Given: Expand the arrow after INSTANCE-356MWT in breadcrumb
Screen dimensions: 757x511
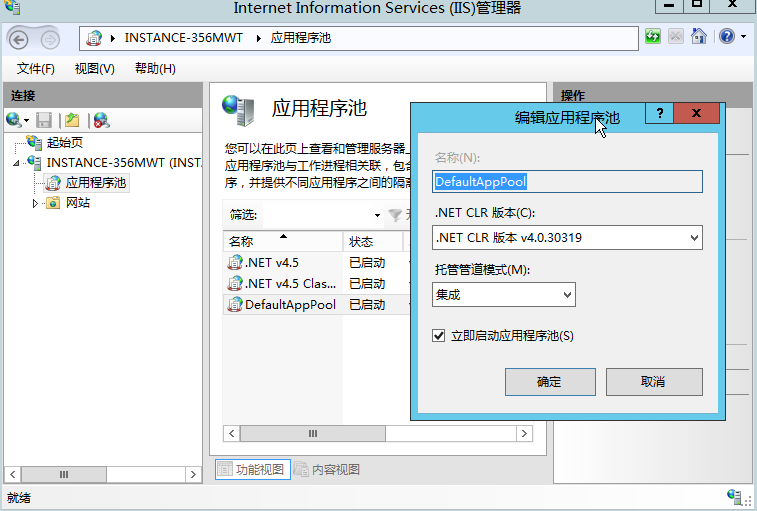Looking at the screenshot, I should [x=259, y=39].
